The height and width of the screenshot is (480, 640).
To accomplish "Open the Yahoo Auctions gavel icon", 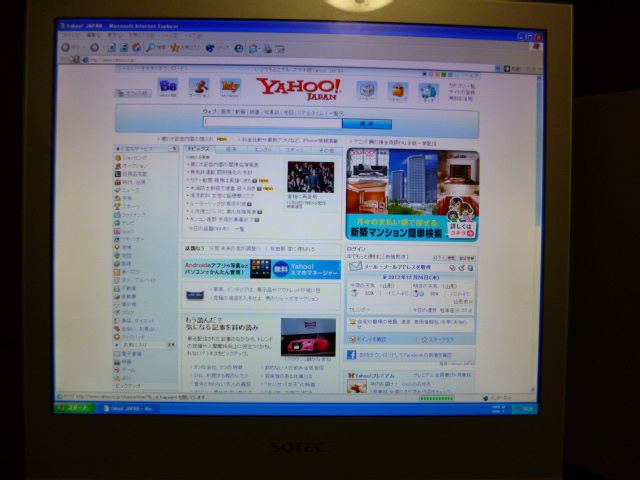I will (199, 87).
